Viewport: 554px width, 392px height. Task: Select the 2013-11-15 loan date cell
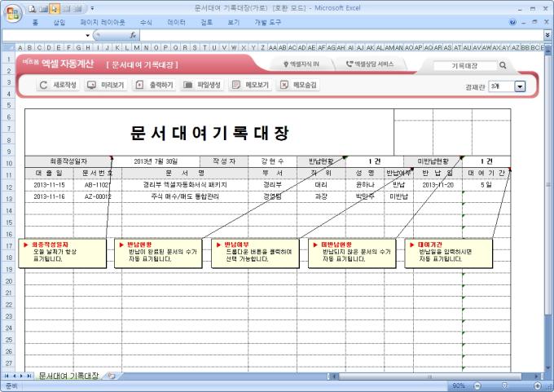pos(49,185)
